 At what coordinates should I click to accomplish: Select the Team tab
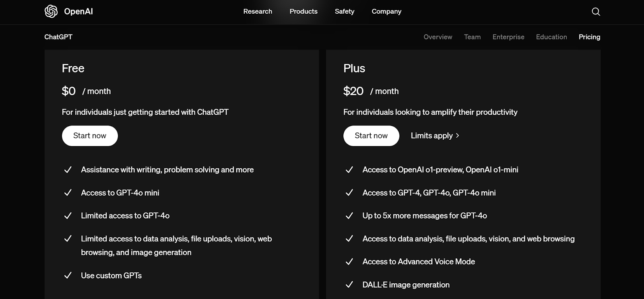pos(472,37)
